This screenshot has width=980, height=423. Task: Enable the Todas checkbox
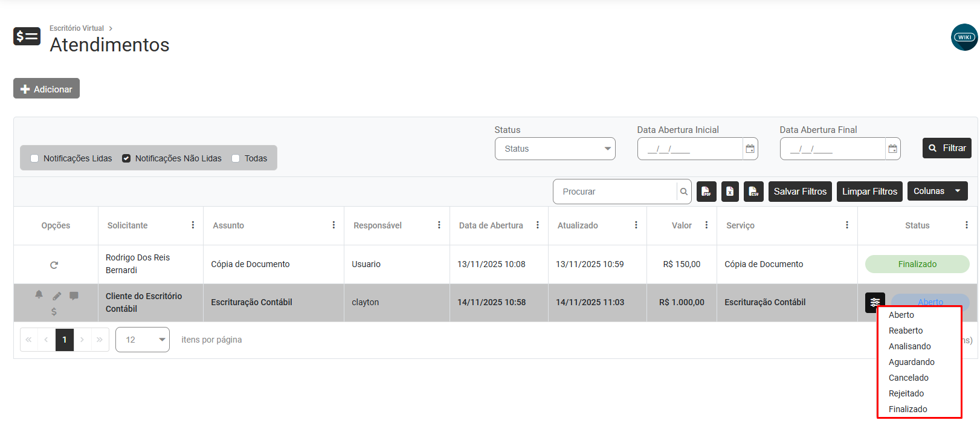236,158
